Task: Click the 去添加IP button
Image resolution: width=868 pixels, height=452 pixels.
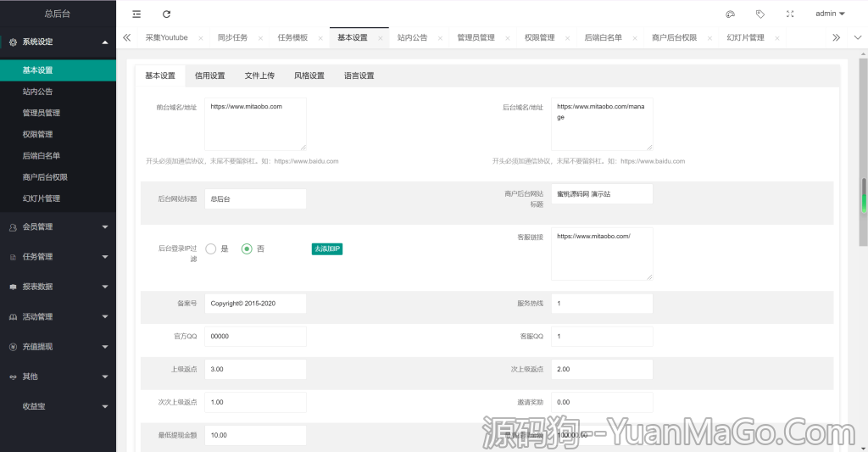Action: point(327,249)
